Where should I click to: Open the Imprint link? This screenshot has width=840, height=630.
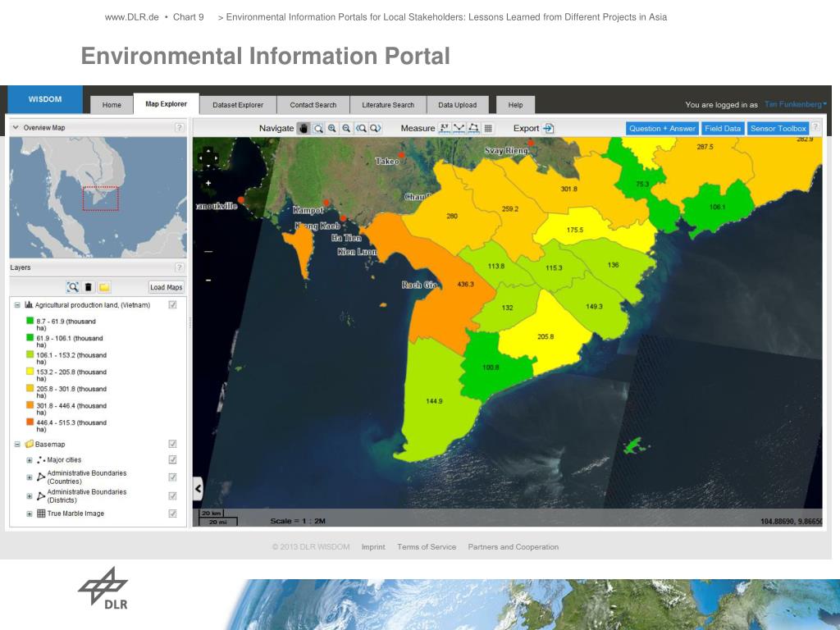pyautogui.click(x=373, y=547)
